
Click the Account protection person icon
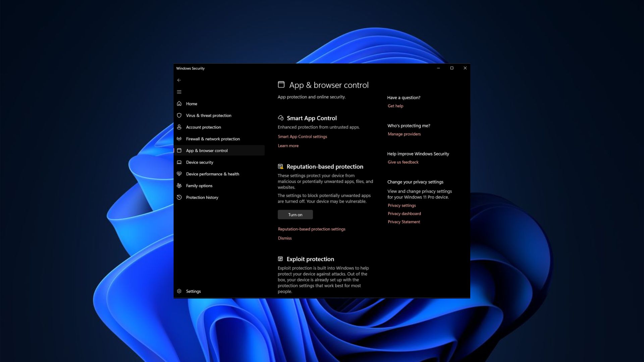click(179, 127)
